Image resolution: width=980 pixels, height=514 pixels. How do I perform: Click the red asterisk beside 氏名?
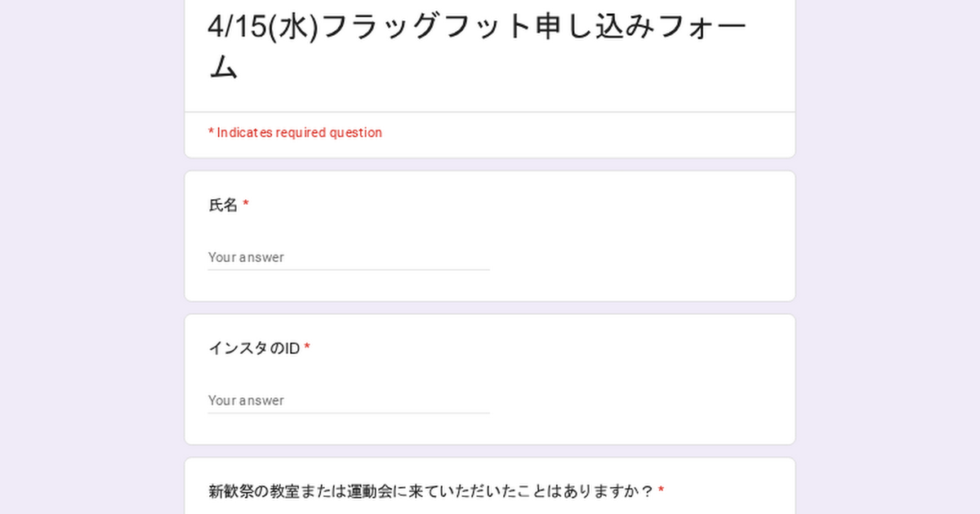tap(246, 205)
